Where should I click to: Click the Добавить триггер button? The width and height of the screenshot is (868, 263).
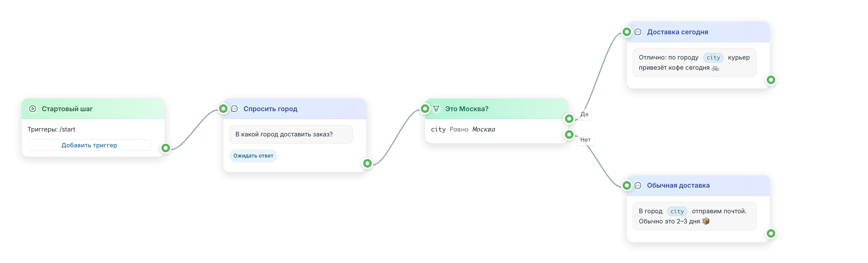tap(89, 145)
